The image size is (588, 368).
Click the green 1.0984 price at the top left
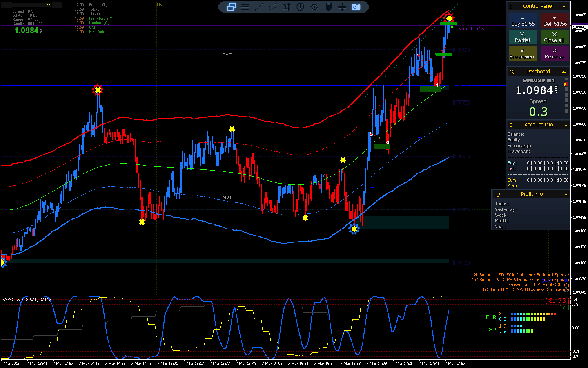pos(27,31)
